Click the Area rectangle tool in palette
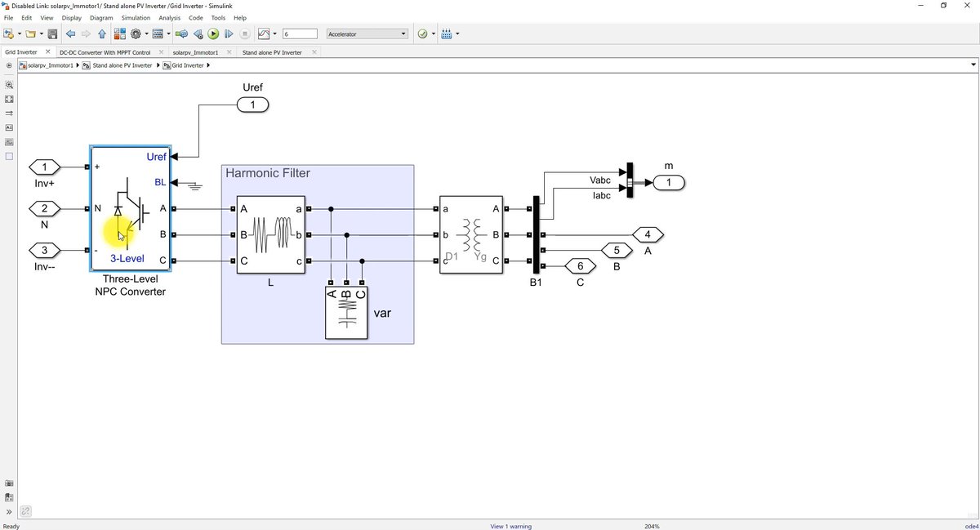980x530 pixels. tap(9, 156)
